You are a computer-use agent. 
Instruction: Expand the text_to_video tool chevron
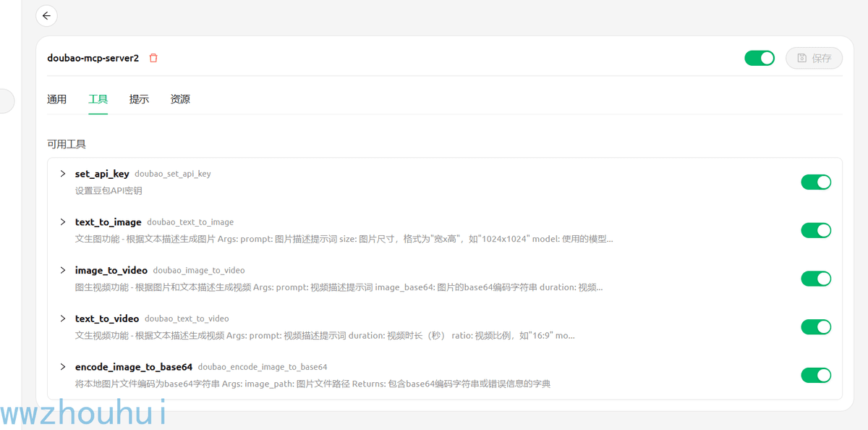(x=63, y=319)
